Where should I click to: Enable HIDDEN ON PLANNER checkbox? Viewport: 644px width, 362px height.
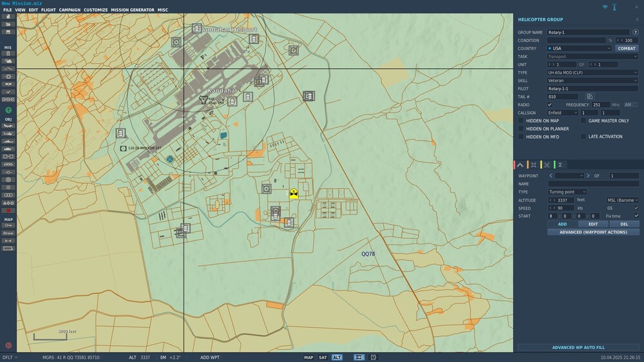tap(521, 129)
